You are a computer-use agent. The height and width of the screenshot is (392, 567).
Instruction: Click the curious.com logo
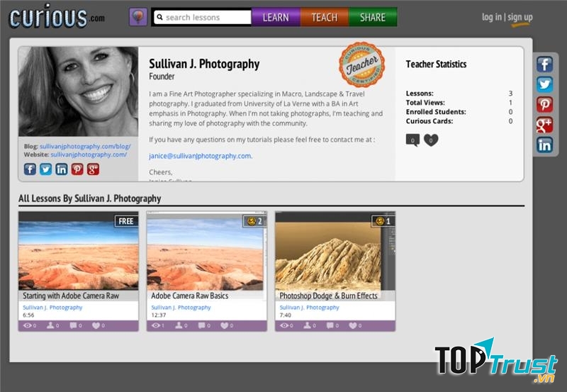57,16
